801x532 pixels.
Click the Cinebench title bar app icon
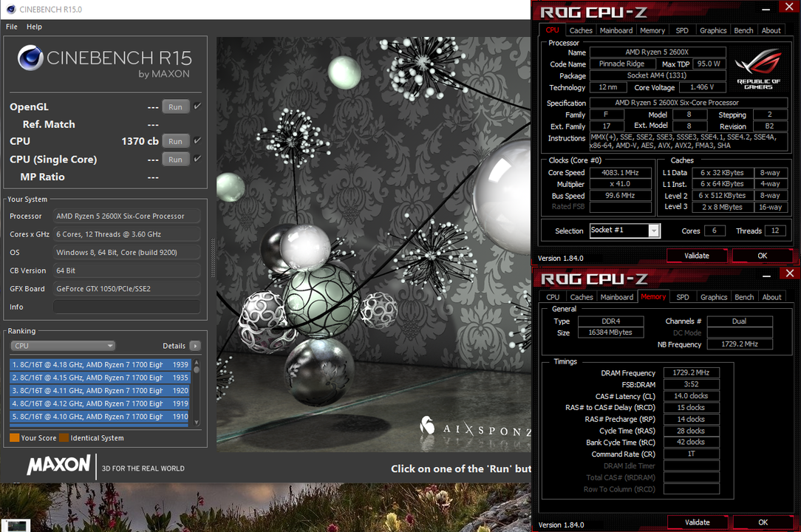coord(11,9)
